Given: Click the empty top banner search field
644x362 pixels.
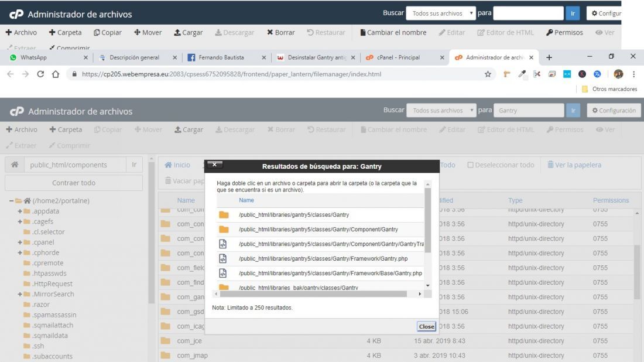Looking at the screenshot, I should 528,13.
